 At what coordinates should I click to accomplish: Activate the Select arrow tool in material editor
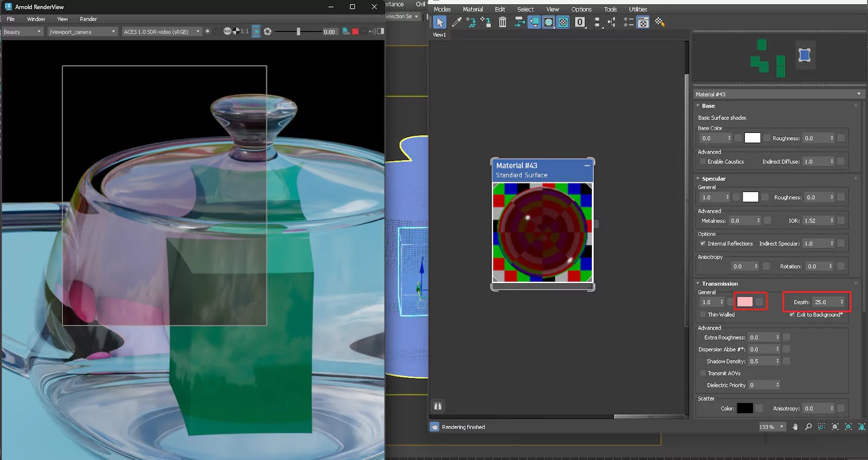tap(440, 22)
